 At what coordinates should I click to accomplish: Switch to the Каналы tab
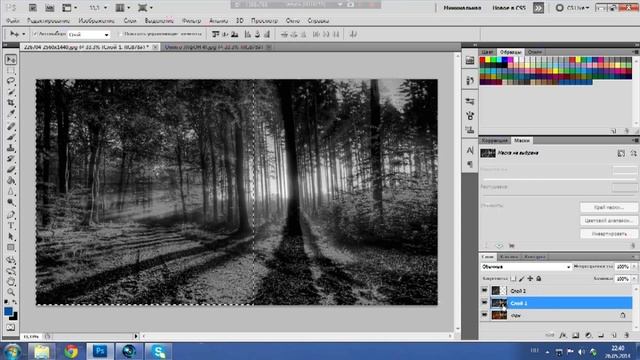[x=509, y=257]
